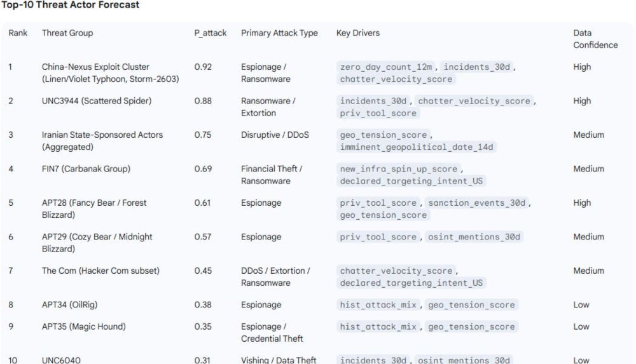Click 'Low' confidence in the APT34 row
This screenshot has height=364, width=636.
coord(581,305)
